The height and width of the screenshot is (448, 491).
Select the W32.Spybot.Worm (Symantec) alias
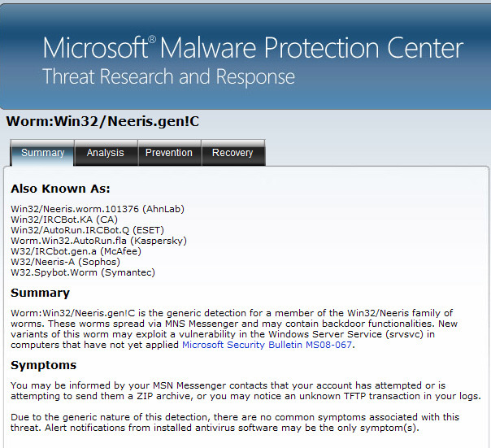click(x=83, y=272)
